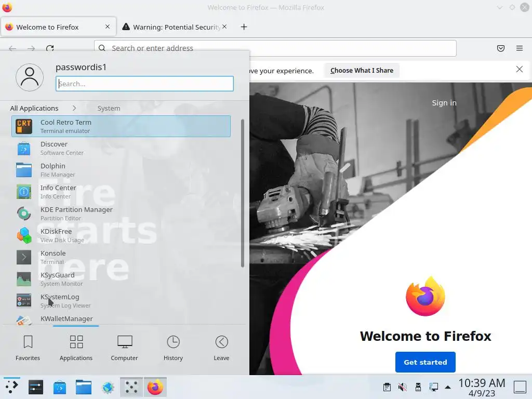Go back to All Applications breadcrumb
Viewport: 532px width, 399px height.
(34, 108)
